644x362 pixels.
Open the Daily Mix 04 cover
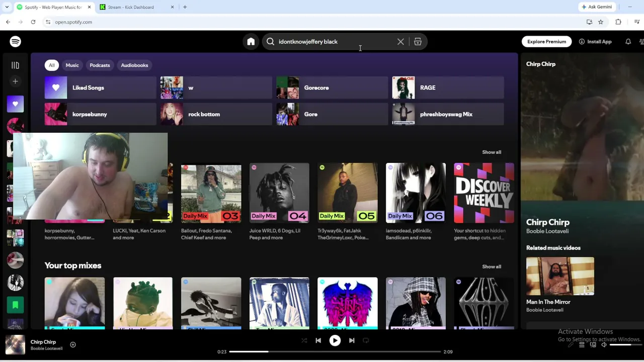279,193
